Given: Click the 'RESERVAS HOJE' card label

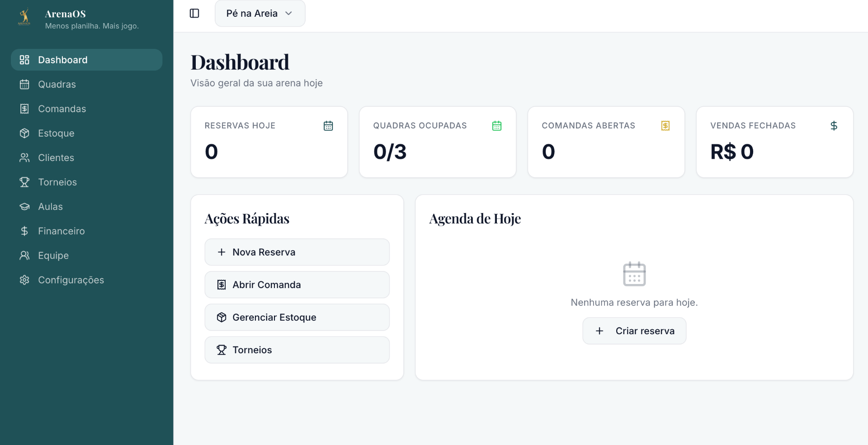Looking at the screenshot, I should (240, 125).
